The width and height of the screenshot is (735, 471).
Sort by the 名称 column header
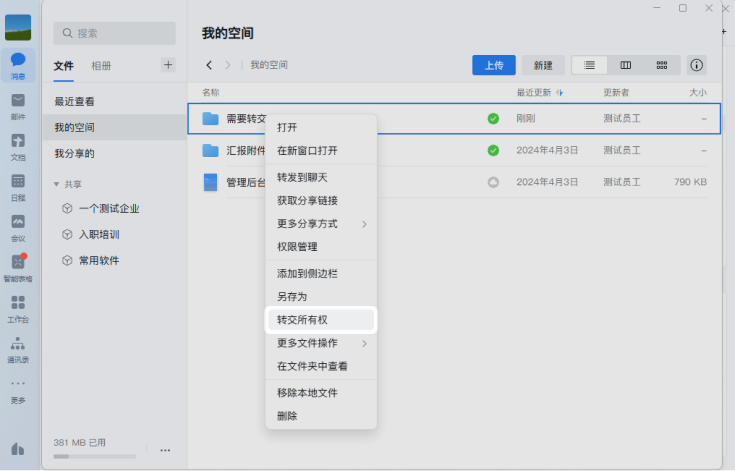pyautogui.click(x=210, y=92)
